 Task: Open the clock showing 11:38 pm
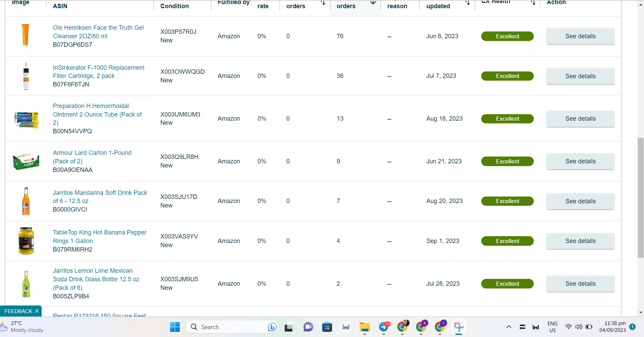tap(613, 327)
